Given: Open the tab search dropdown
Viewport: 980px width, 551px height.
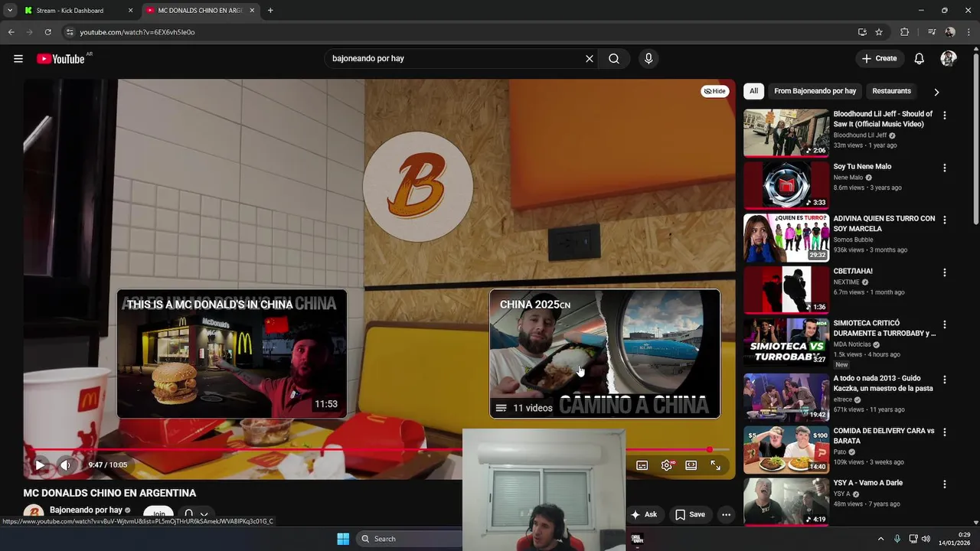Looking at the screenshot, I should click(x=9, y=11).
